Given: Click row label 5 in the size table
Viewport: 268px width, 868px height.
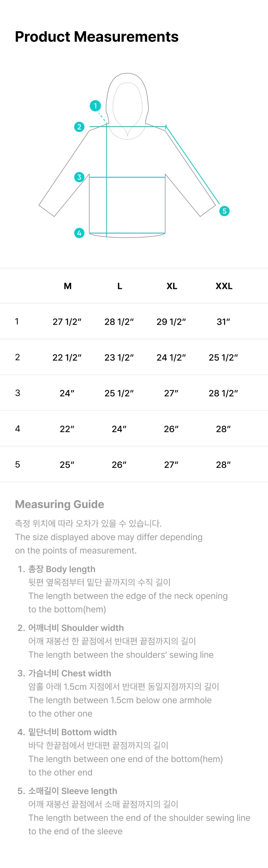Looking at the screenshot, I should coord(17,464).
